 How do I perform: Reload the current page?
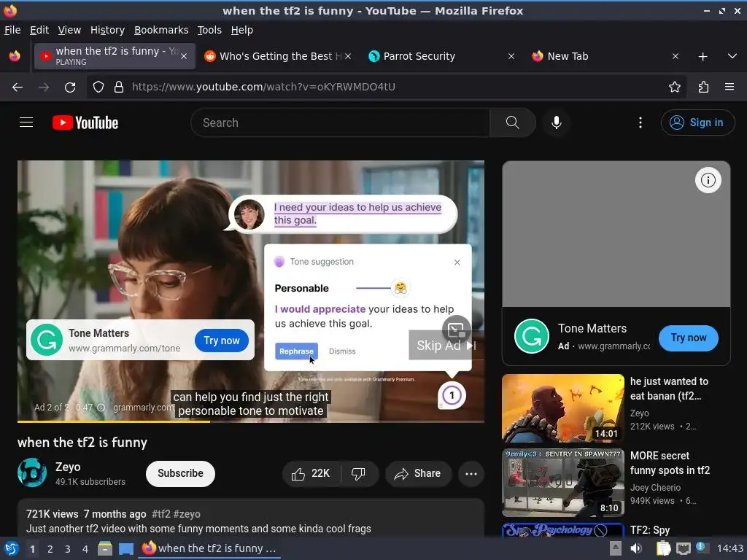coord(70,87)
